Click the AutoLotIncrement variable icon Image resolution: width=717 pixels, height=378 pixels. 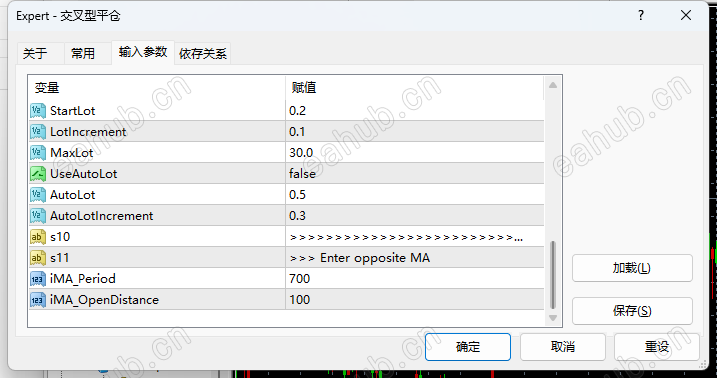tap(38, 216)
